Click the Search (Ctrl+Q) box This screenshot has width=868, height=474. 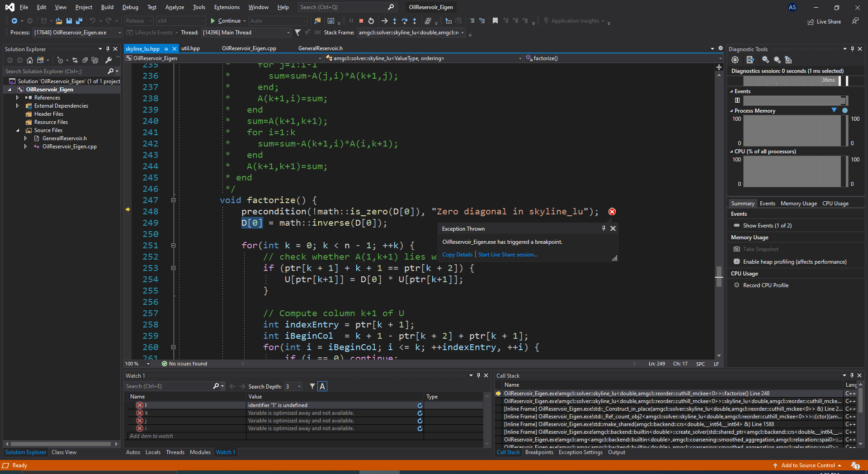tap(346, 7)
